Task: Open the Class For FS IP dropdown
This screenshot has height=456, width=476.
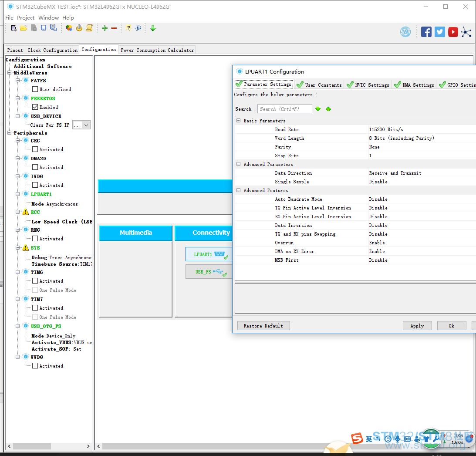Action: pyautogui.click(x=81, y=125)
